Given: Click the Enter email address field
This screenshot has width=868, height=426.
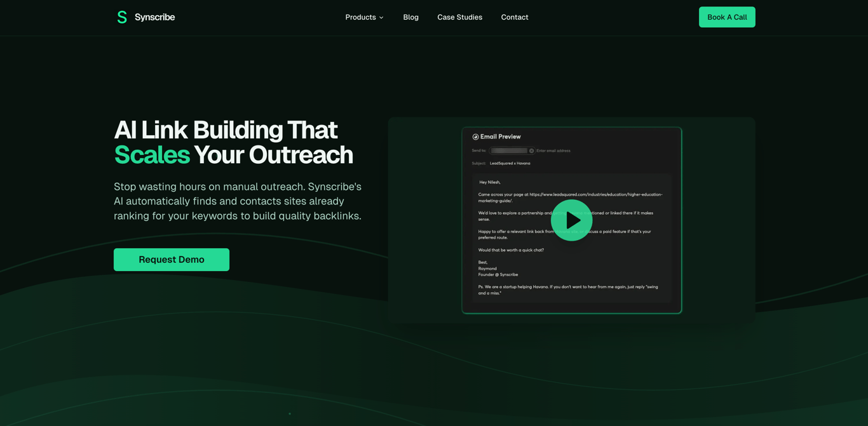Looking at the screenshot, I should coord(553,150).
